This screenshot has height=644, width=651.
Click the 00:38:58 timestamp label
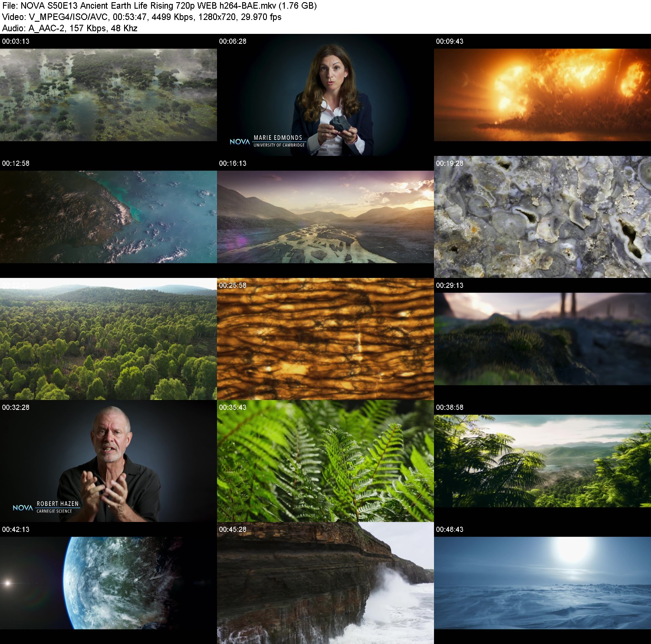450,407
